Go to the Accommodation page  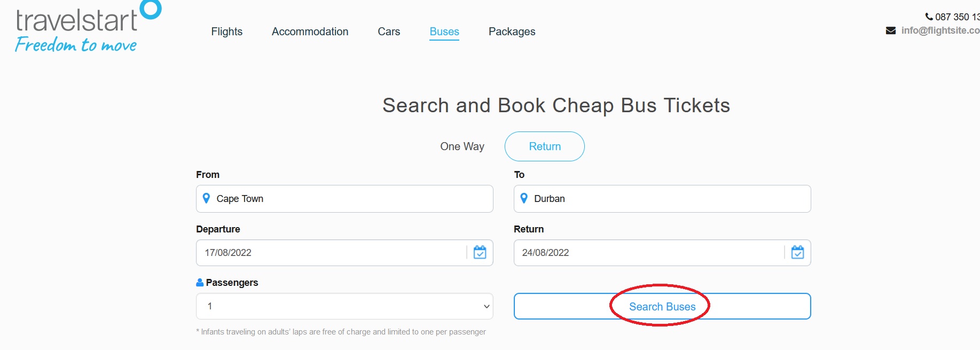310,32
